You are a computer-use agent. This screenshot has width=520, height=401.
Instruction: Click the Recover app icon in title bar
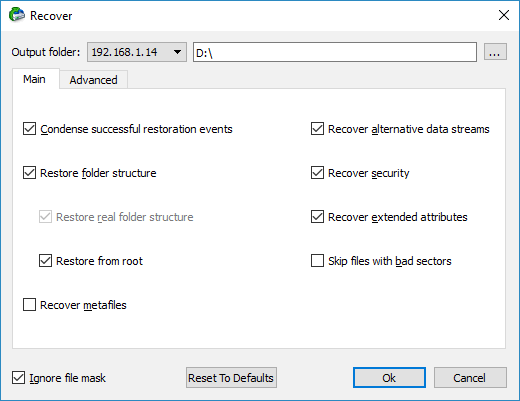(x=17, y=15)
